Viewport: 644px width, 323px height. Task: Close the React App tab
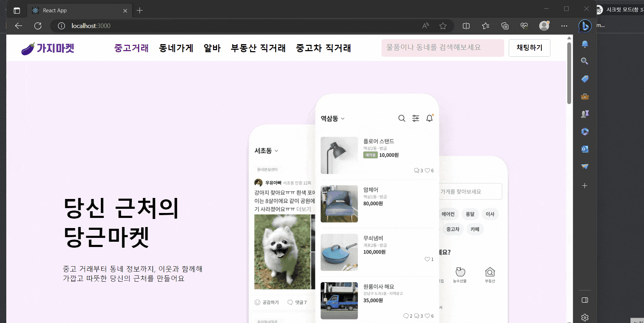[x=125, y=11]
